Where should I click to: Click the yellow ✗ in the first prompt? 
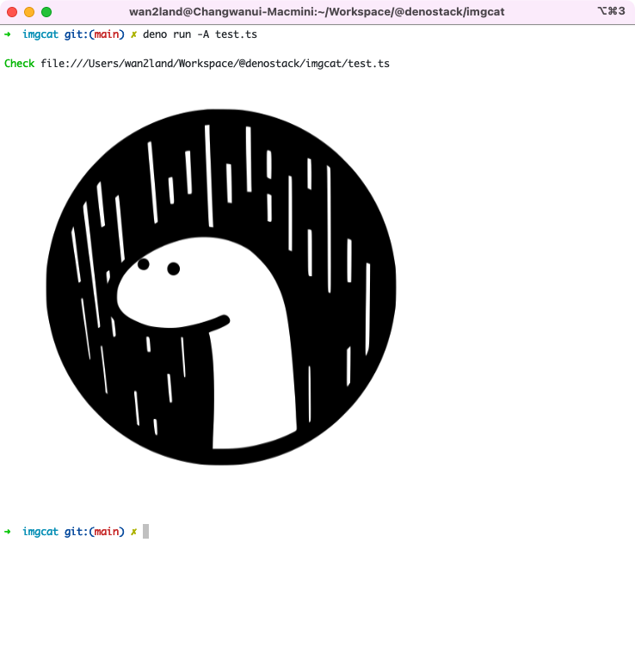point(133,34)
